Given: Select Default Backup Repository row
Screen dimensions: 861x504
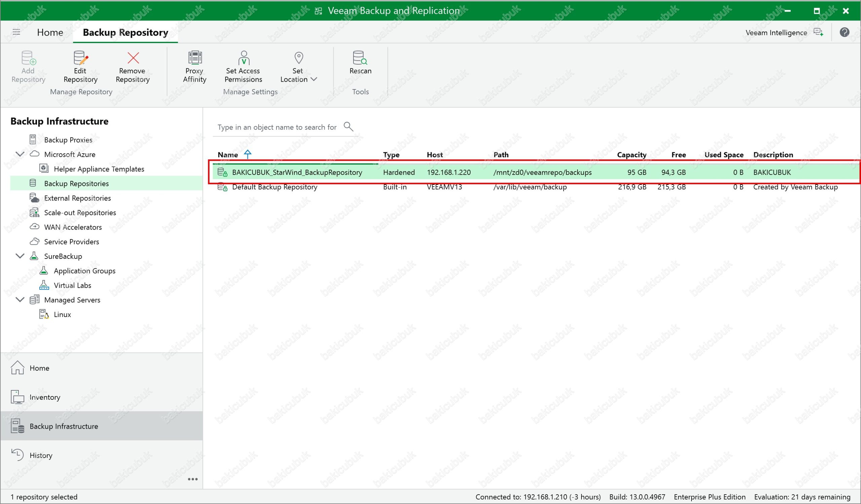Looking at the screenshot, I should [x=535, y=187].
